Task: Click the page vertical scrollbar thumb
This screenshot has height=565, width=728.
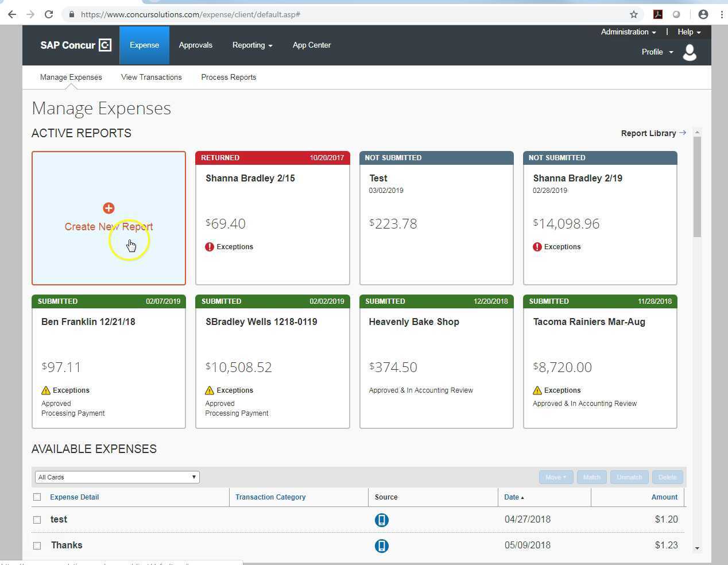Action: point(697,187)
